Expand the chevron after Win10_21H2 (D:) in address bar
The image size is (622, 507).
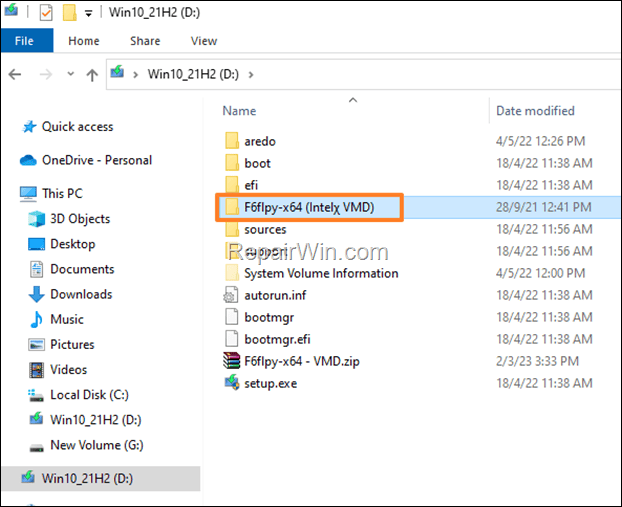[251, 75]
